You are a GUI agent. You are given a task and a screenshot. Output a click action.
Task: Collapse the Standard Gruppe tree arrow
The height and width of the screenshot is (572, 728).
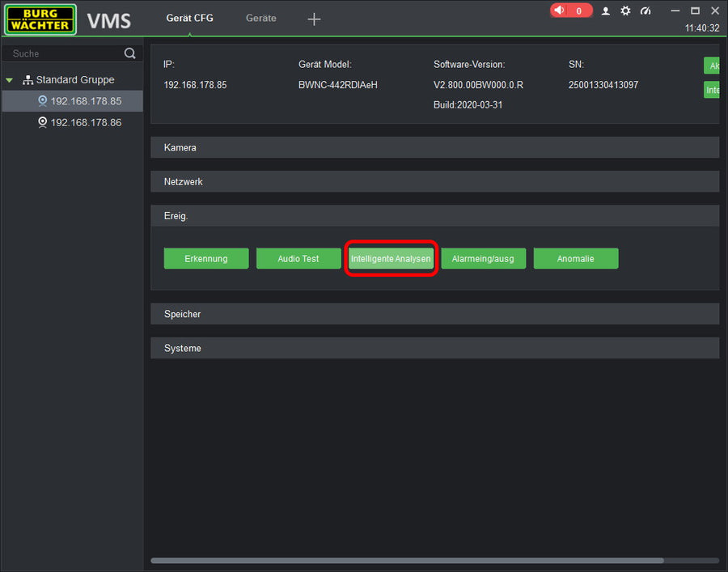pos(10,80)
